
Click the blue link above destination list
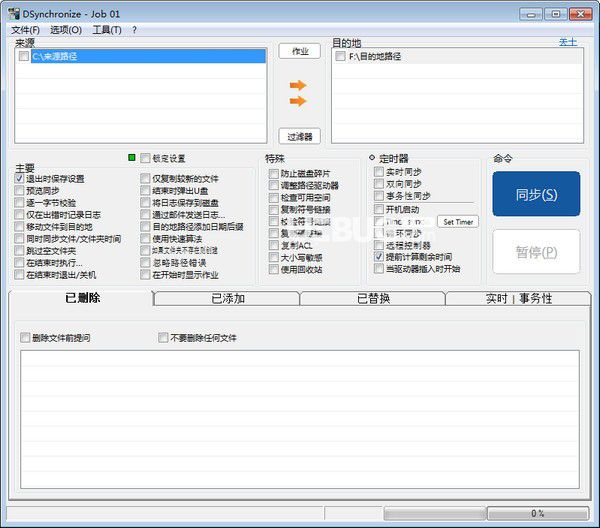pos(568,42)
